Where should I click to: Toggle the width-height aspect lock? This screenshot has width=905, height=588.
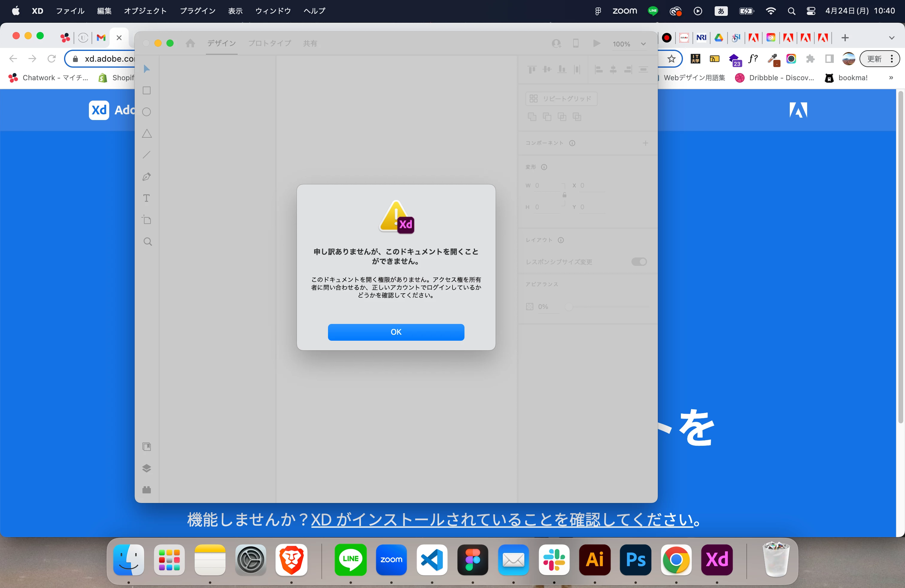coord(564,195)
